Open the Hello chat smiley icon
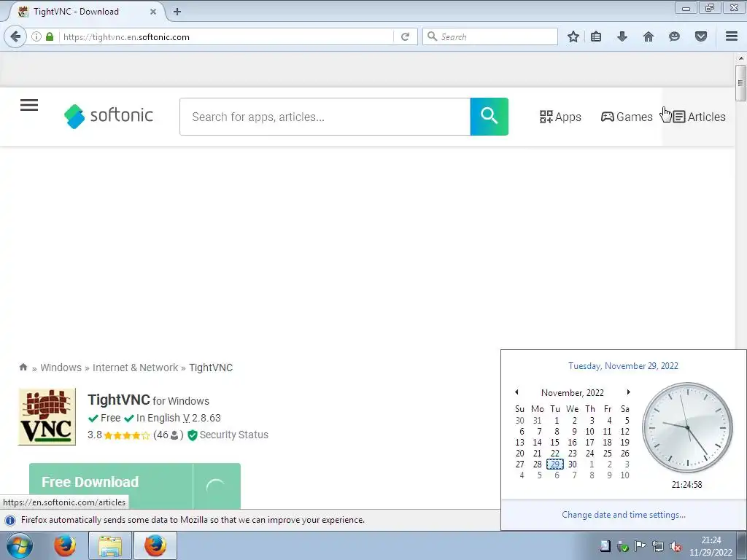The height and width of the screenshot is (560, 747). (x=674, y=36)
